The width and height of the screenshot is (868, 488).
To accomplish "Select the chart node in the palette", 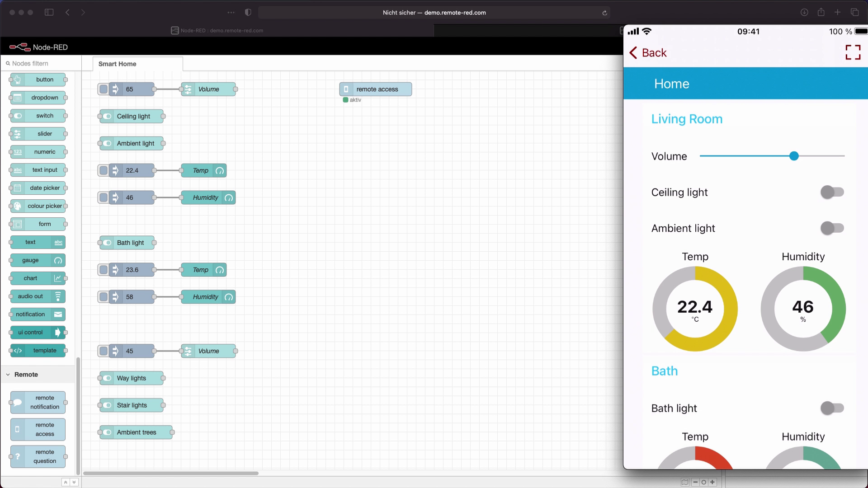I will (x=38, y=278).
